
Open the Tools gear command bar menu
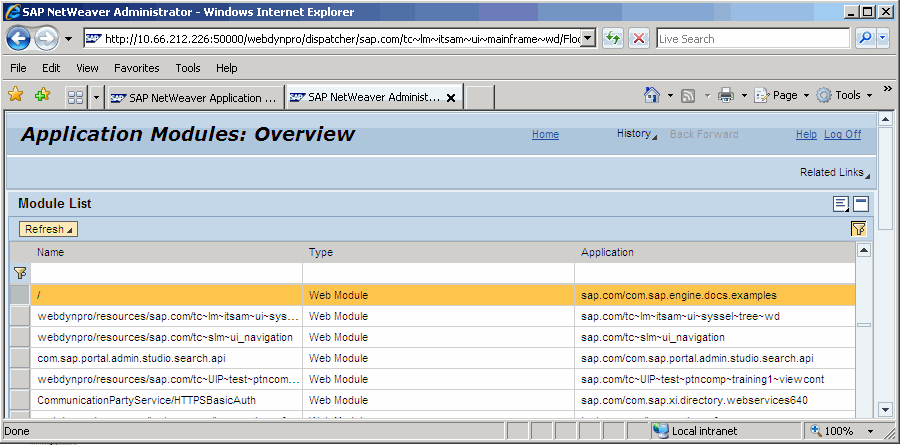[x=844, y=95]
